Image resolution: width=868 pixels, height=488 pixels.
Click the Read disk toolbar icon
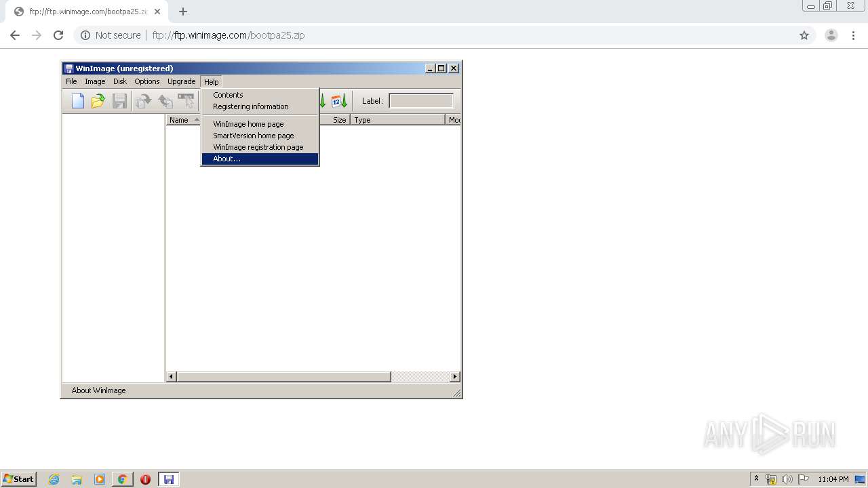[x=143, y=101]
